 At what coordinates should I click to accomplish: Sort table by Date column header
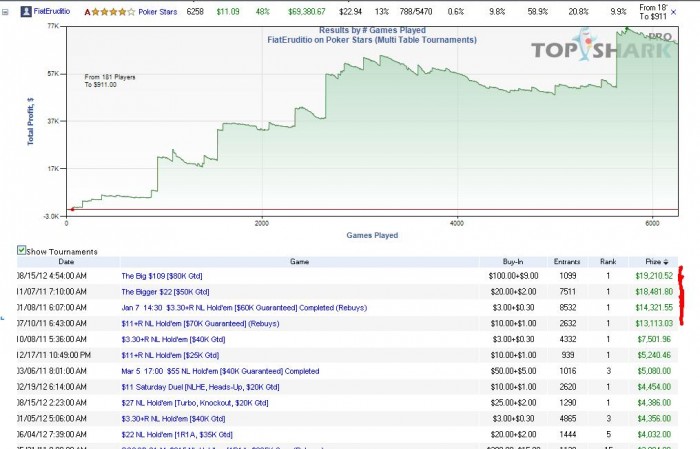point(66,262)
